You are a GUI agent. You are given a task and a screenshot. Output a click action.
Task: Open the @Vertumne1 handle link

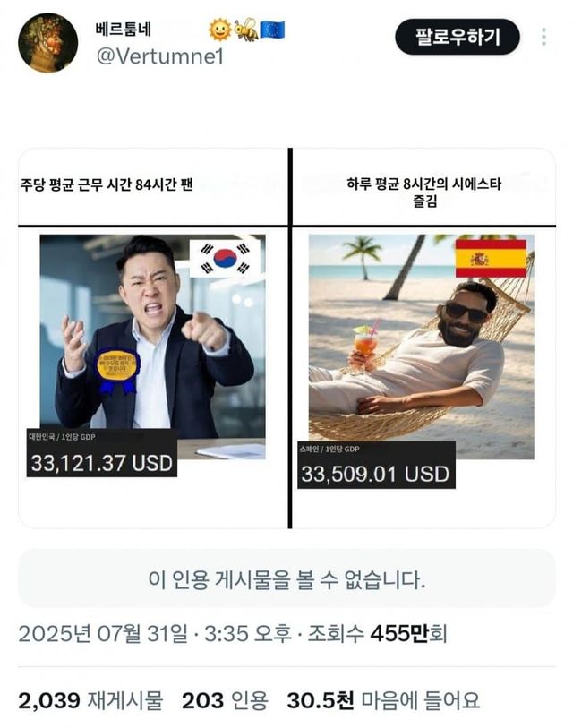click(159, 57)
